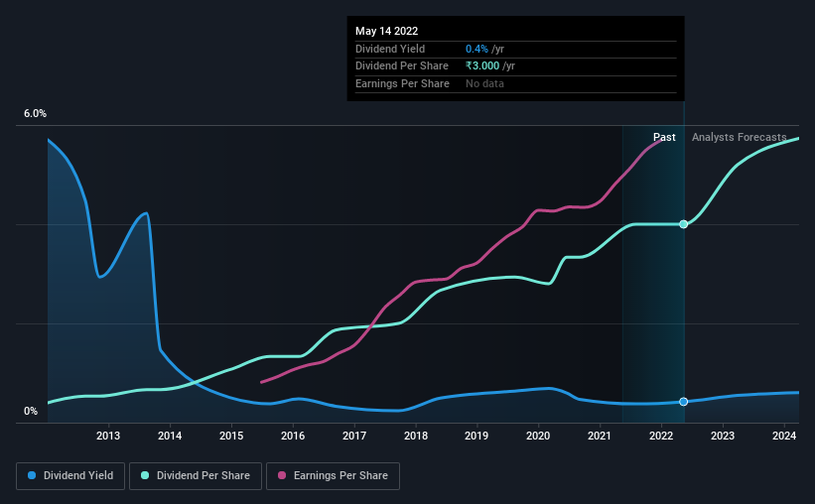Click the Analysts Forecasts label
The width and height of the screenshot is (815, 504).
[740, 137]
